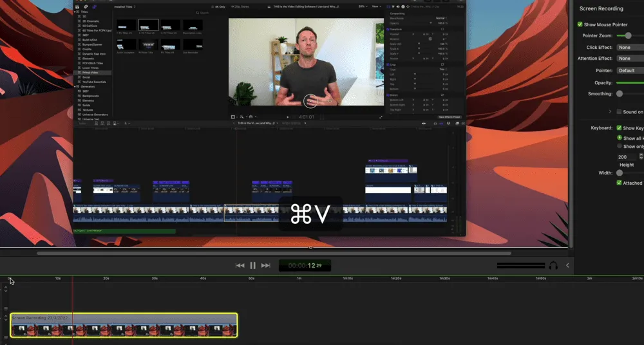
Task: Click the track height arrows above the clip track
Action: point(6,289)
